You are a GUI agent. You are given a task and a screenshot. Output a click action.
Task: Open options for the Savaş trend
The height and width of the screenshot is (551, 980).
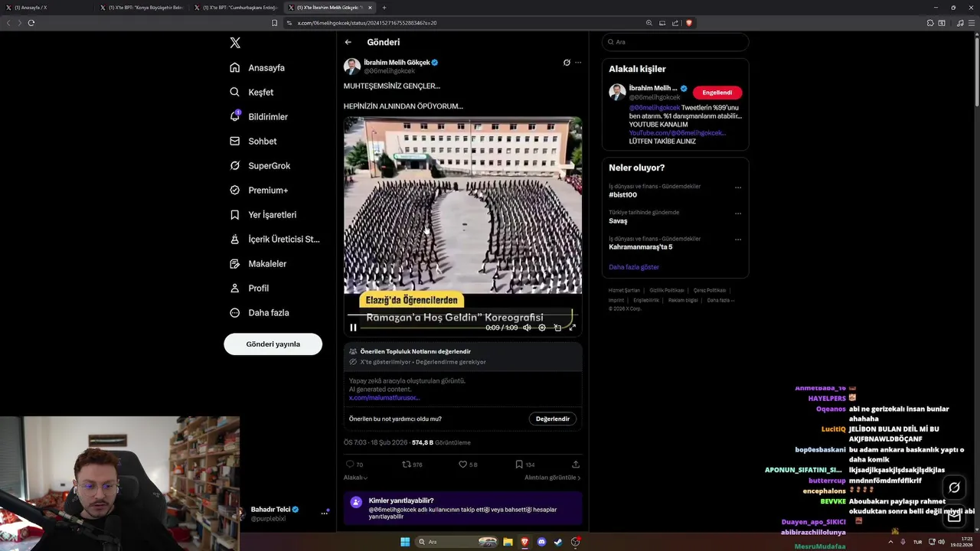(x=738, y=214)
